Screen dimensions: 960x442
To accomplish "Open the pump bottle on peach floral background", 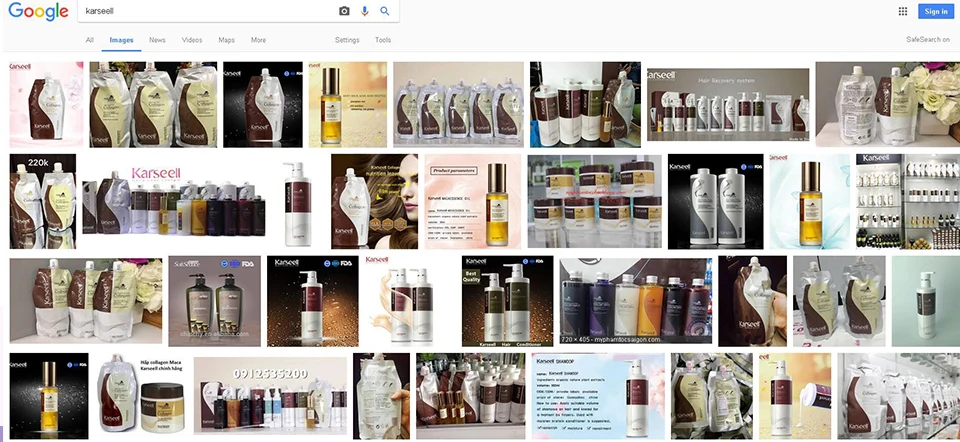I will 795,395.
